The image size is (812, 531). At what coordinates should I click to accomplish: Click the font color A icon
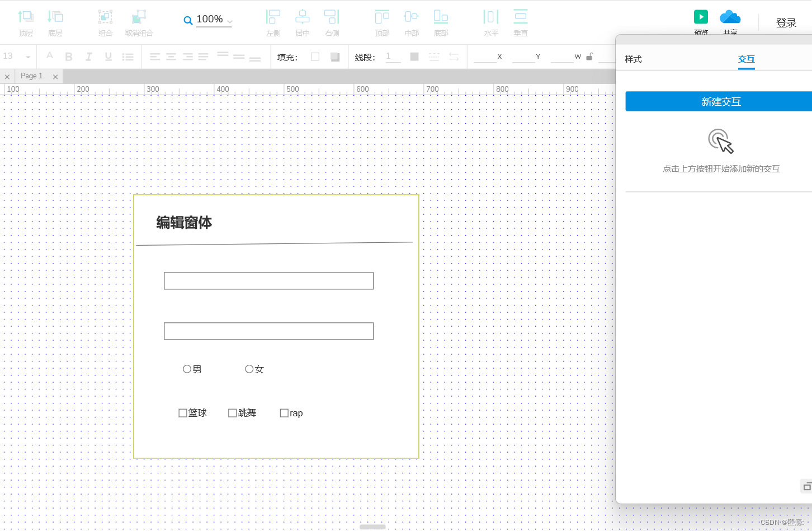click(x=50, y=55)
